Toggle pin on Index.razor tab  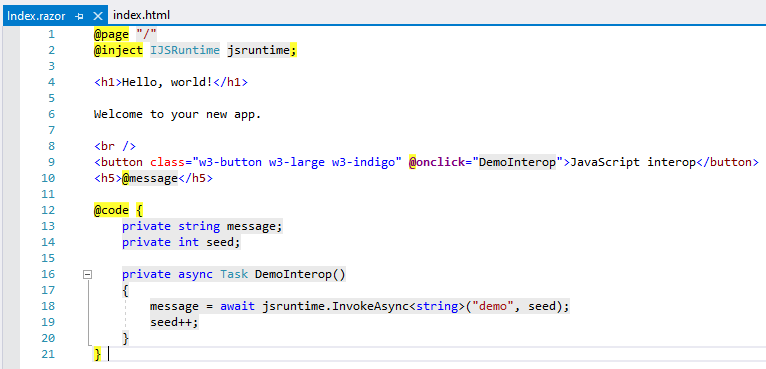tap(80, 16)
